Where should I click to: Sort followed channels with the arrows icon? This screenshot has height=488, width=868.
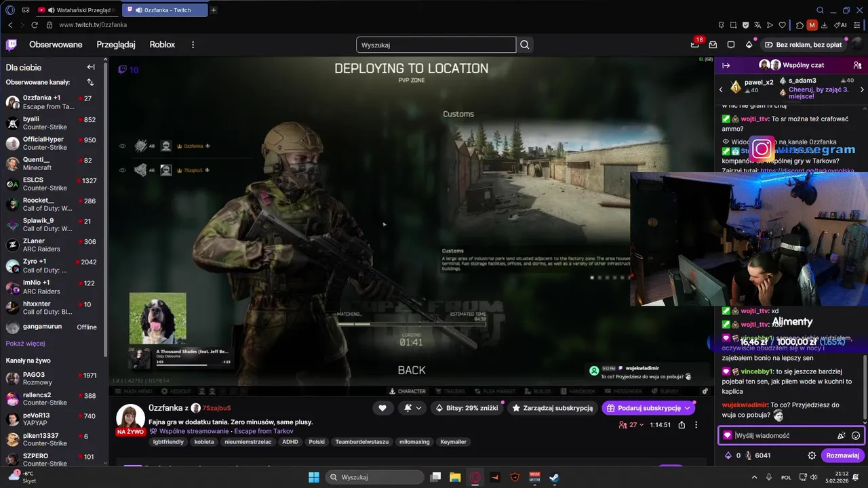(x=90, y=82)
